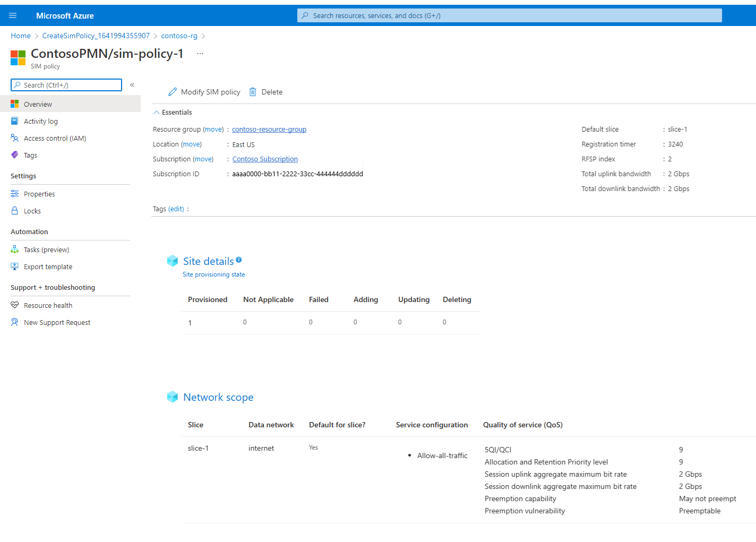Click the Site details info icon
The image size is (756, 542).
click(x=239, y=260)
